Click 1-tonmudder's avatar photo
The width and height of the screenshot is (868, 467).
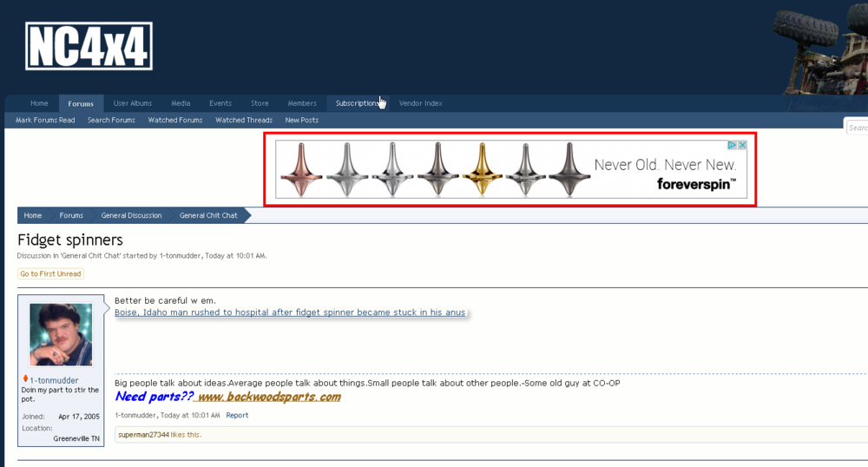tap(61, 335)
